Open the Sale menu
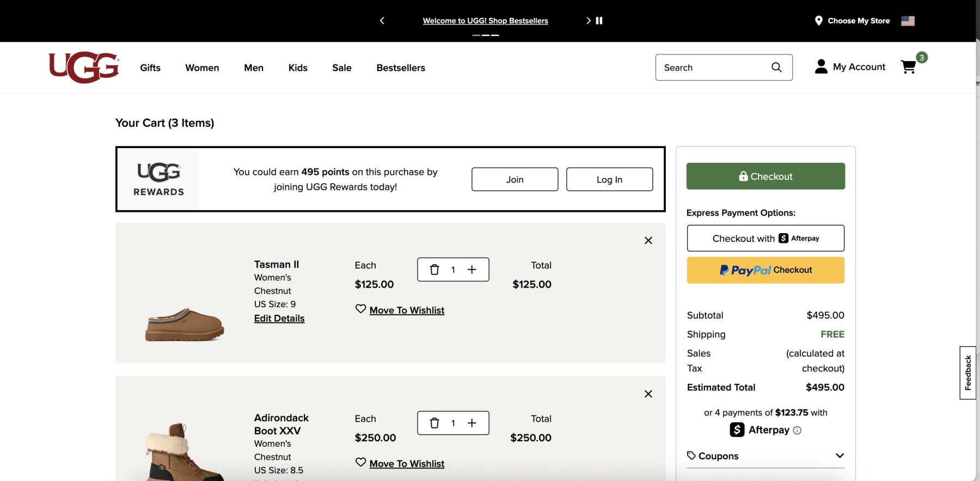The width and height of the screenshot is (980, 481). tap(342, 68)
